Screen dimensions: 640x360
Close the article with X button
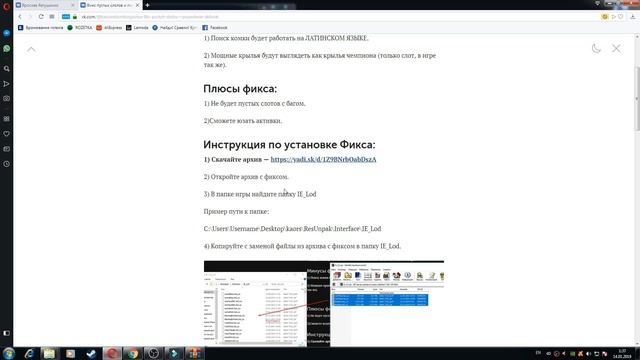[x=616, y=48]
